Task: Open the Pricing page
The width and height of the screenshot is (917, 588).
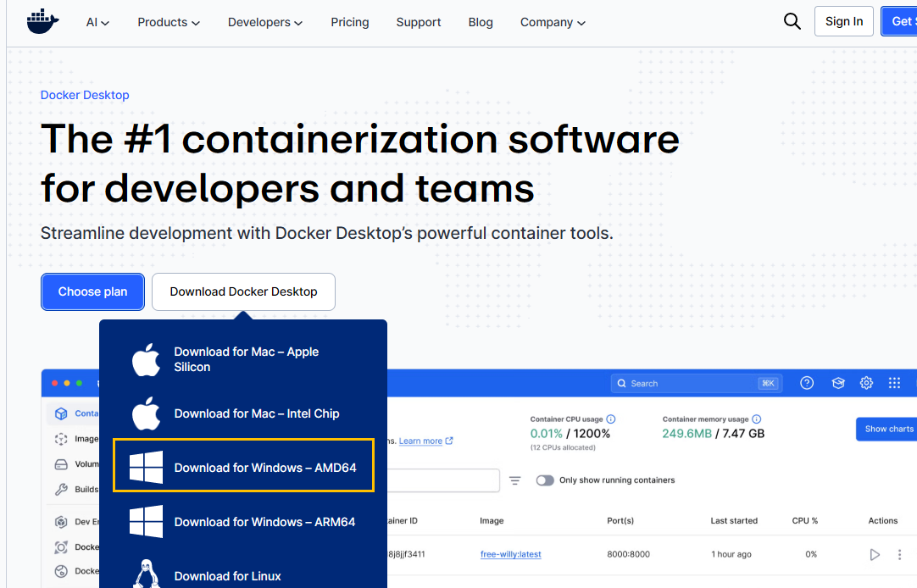Action: point(350,22)
